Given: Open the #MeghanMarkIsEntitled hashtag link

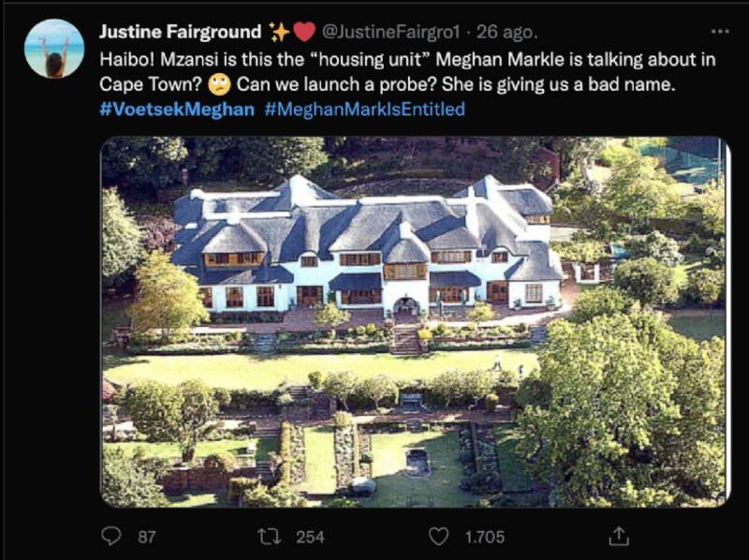Looking at the screenshot, I should [x=364, y=110].
